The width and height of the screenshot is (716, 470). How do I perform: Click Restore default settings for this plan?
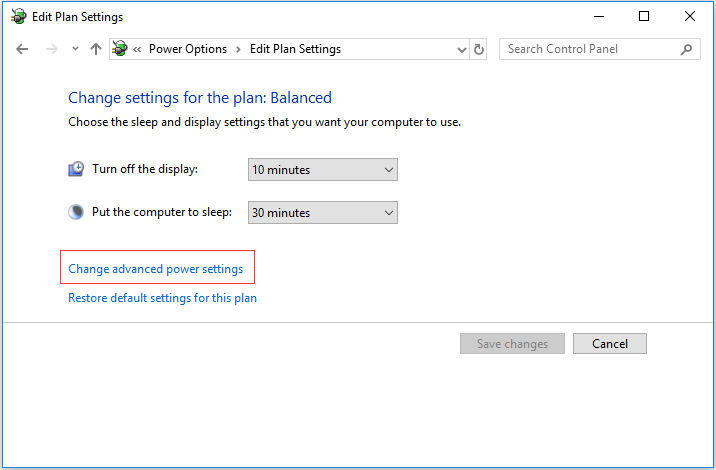163,298
